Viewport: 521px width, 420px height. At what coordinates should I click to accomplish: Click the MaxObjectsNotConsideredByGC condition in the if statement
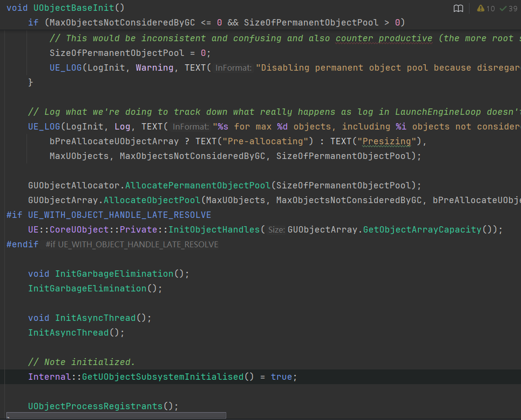tap(122, 23)
